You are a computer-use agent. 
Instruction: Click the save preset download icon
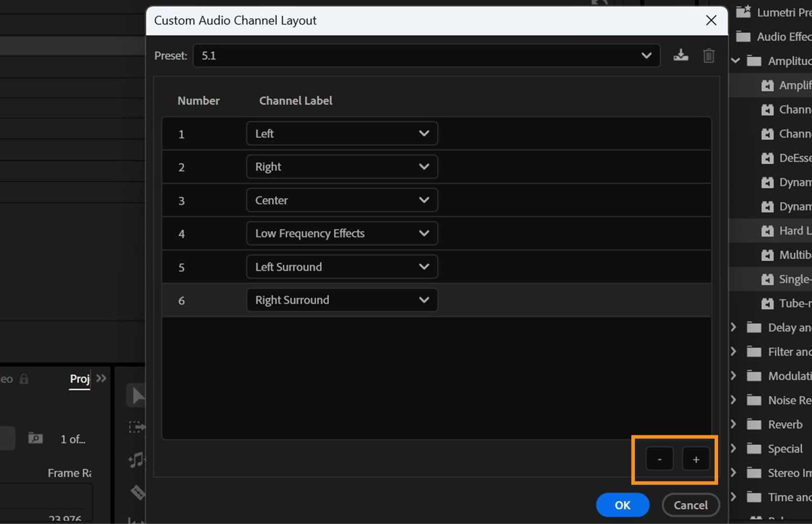point(681,55)
